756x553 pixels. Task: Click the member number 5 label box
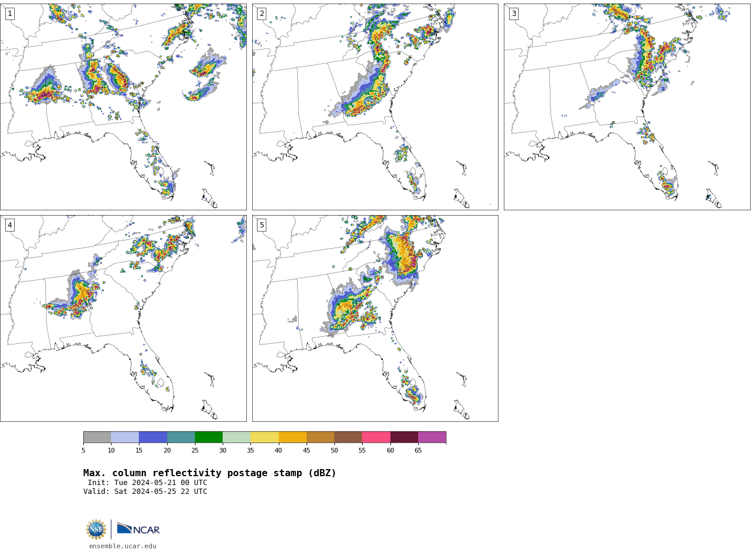(262, 225)
